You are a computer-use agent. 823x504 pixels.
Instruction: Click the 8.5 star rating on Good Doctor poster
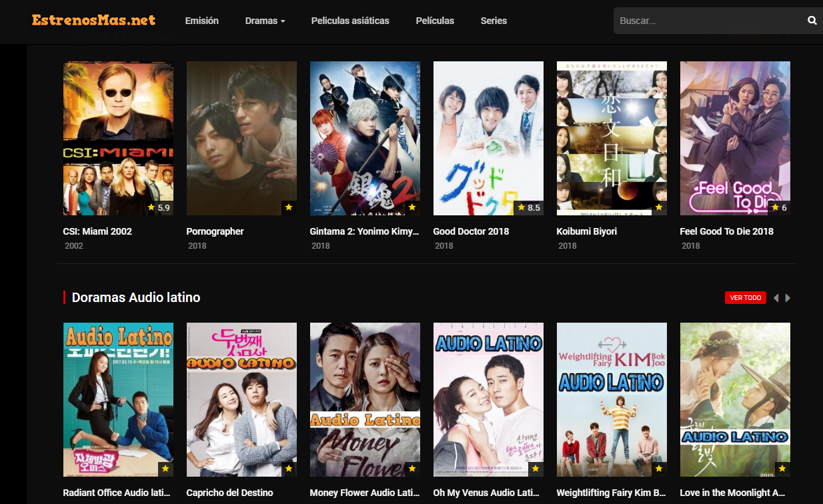click(x=529, y=208)
